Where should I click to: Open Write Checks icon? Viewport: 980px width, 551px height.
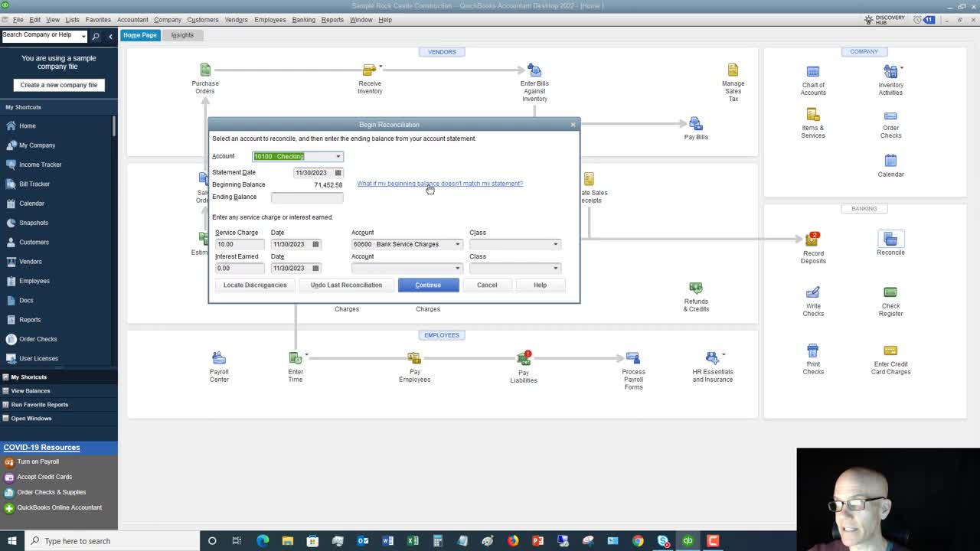coord(813,292)
